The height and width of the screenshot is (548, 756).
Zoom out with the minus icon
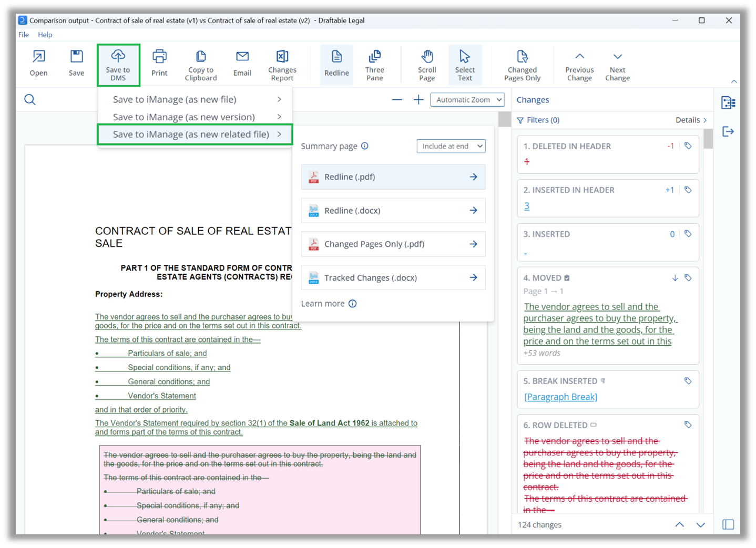click(x=397, y=100)
